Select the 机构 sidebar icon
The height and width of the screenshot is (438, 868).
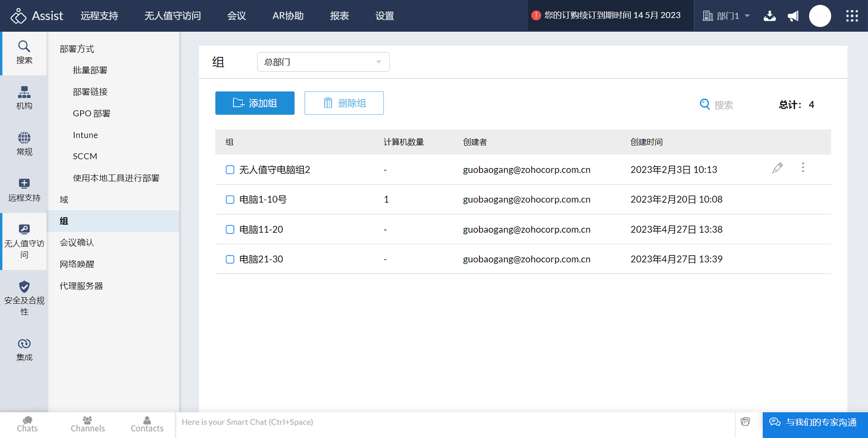(x=24, y=98)
